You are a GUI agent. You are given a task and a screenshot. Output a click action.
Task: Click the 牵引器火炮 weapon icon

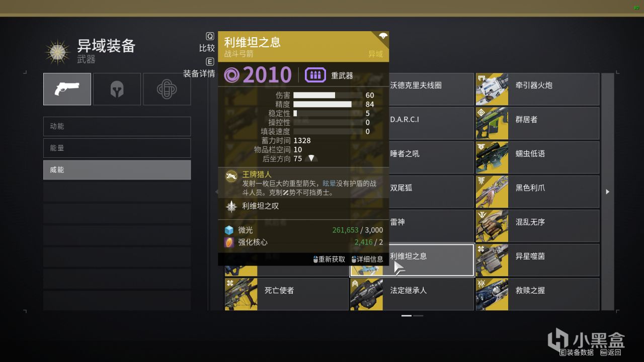[x=492, y=89]
